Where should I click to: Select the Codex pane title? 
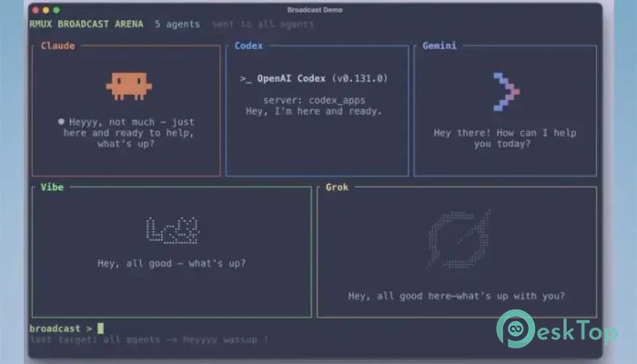point(248,45)
